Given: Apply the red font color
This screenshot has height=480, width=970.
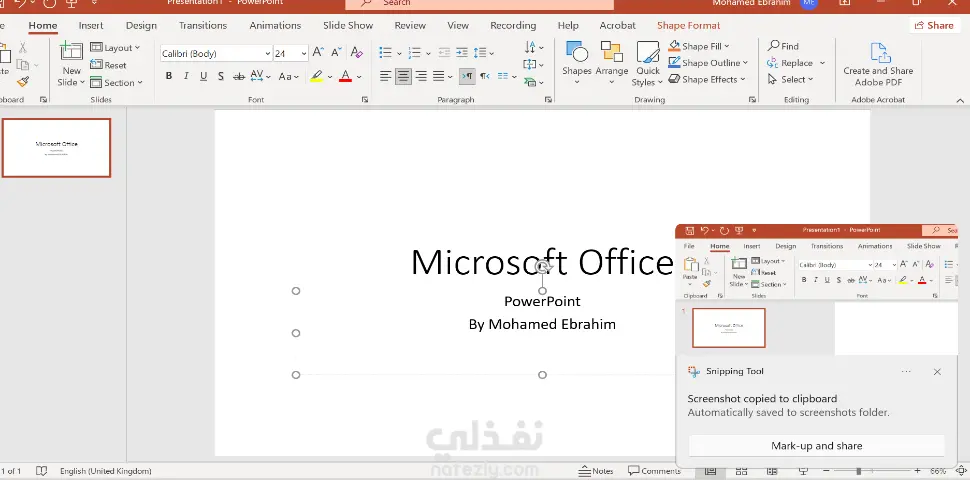Looking at the screenshot, I should [x=345, y=77].
